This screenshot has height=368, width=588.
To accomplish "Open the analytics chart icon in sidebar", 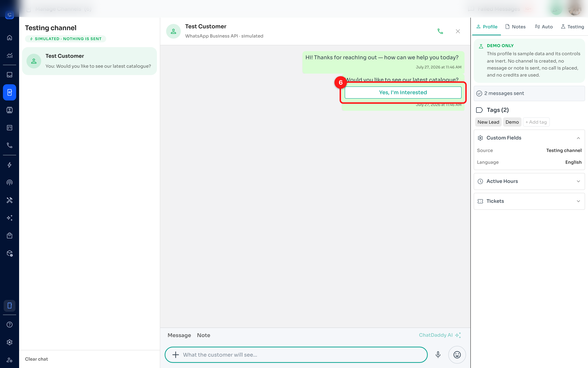I will click(10, 56).
